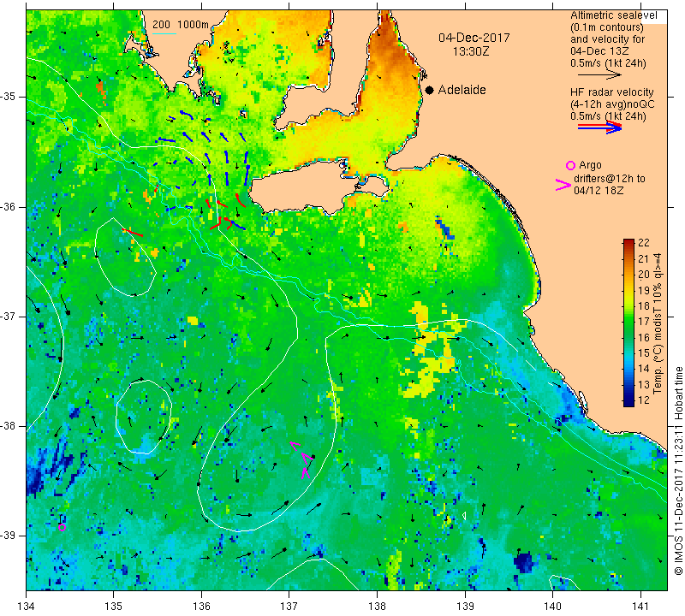Click longitude axis label 137

pyautogui.click(x=289, y=606)
